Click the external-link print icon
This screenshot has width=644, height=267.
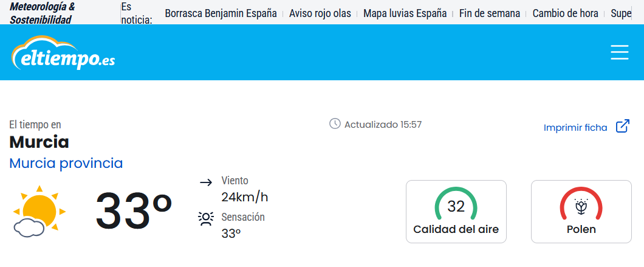(x=623, y=127)
